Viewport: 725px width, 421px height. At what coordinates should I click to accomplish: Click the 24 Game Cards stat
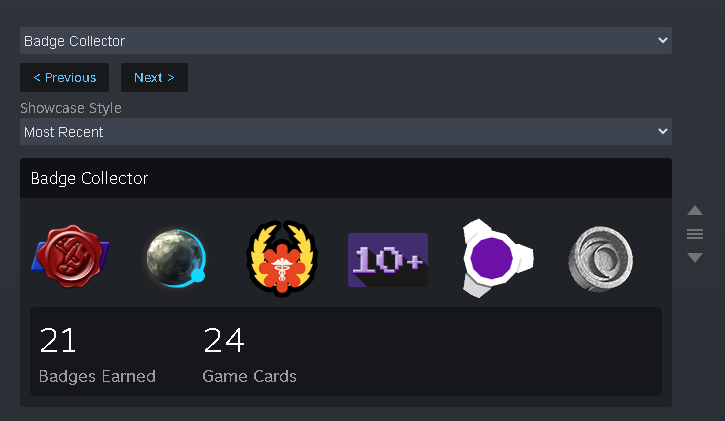click(x=249, y=354)
